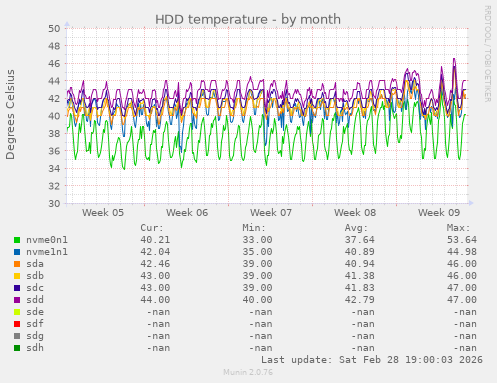The width and height of the screenshot is (497, 383).
Task: Click nvme1n1 average value 40.89
Action: (x=360, y=252)
